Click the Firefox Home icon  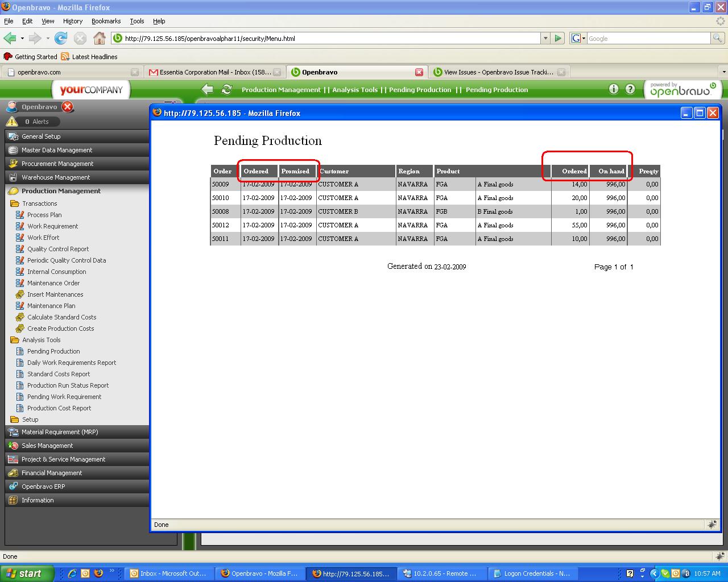click(x=100, y=38)
